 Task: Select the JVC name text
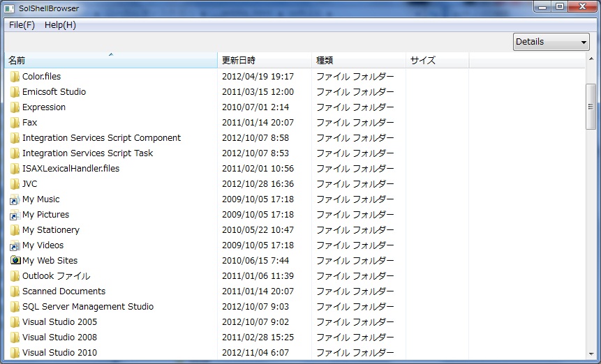coord(29,183)
